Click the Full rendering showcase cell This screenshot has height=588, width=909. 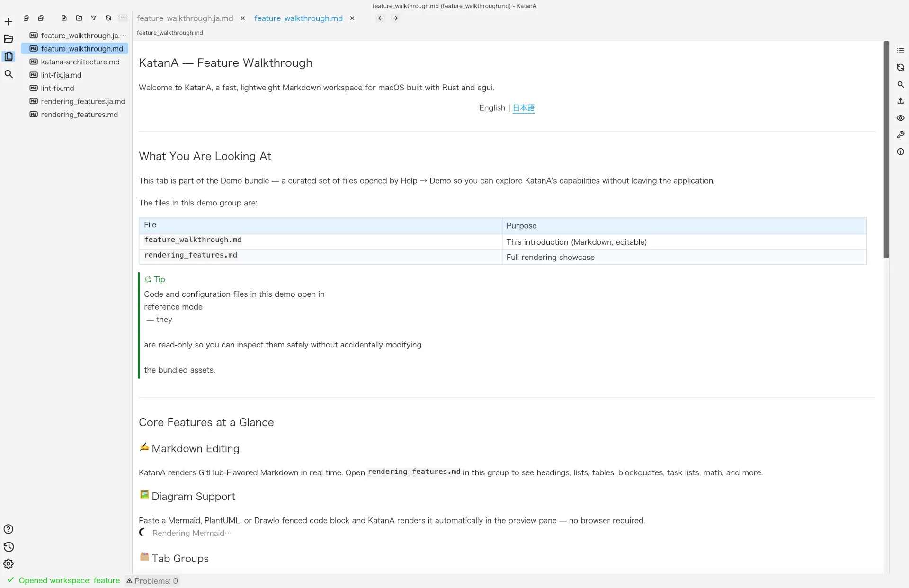(x=685, y=257)
